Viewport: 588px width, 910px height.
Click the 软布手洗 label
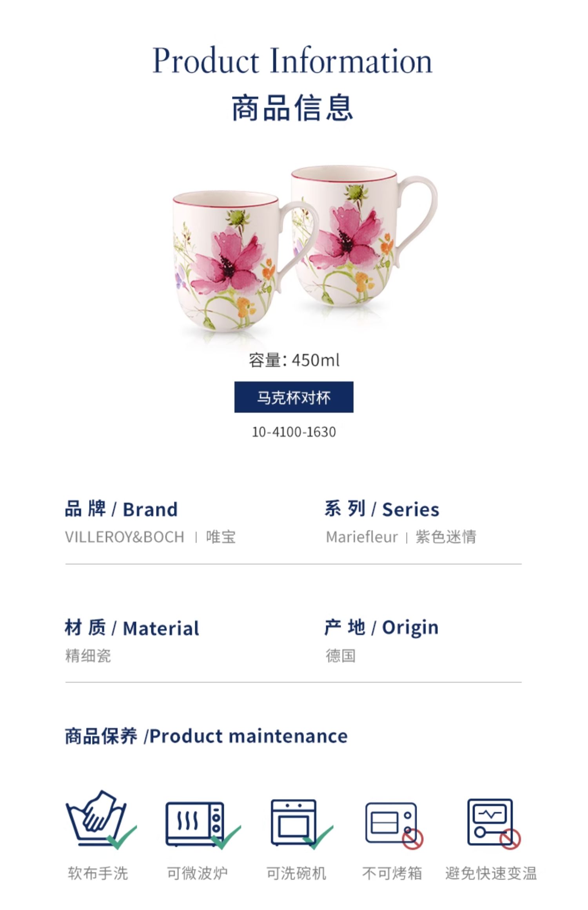click(98, 873)
